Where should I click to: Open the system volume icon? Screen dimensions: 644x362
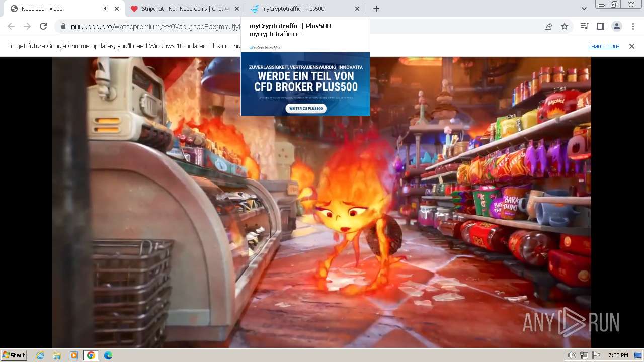[x=572, y=355]
